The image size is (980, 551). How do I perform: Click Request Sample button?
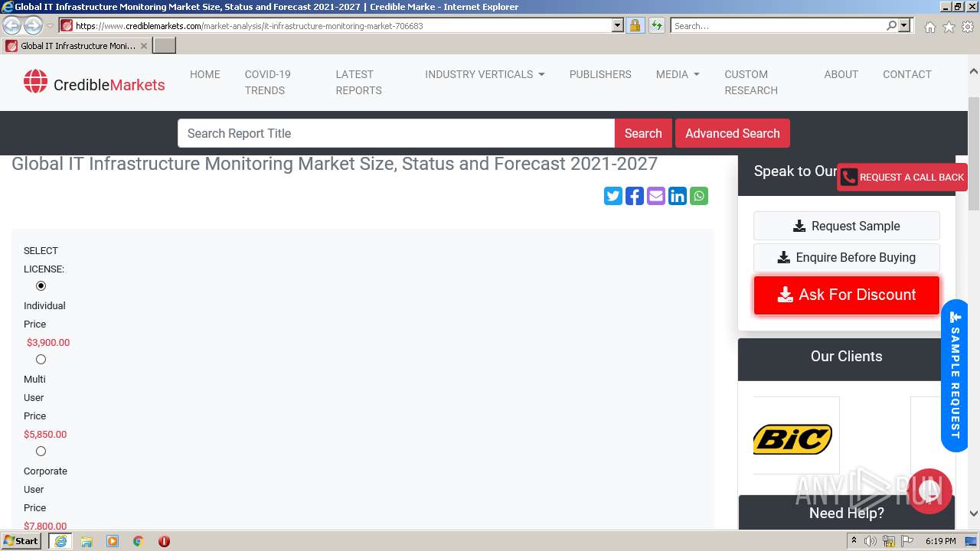point(847,226)
